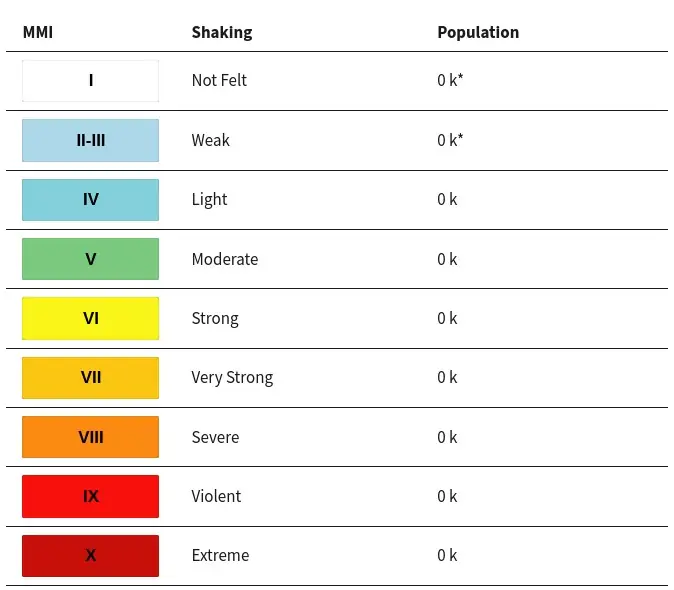The image size is (674, 590).
Task: Click the Extreme shaking label
Action: (221, 555)
